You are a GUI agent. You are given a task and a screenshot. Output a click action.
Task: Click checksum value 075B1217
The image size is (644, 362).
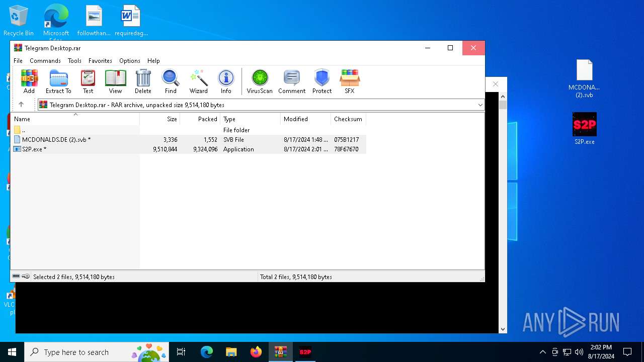(347, 139)
